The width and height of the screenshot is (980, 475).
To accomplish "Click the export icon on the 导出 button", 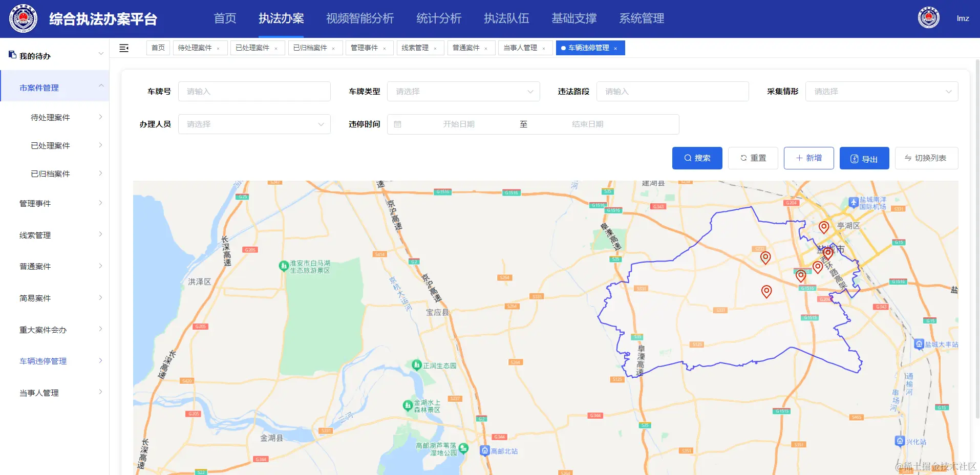I will [854, 158].
